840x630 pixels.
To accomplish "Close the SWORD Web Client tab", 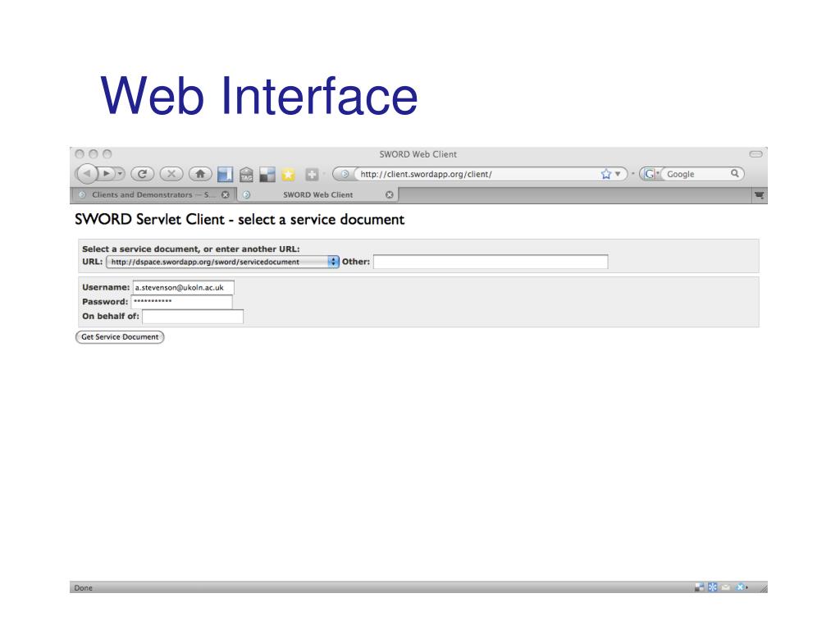I will 390,195.
